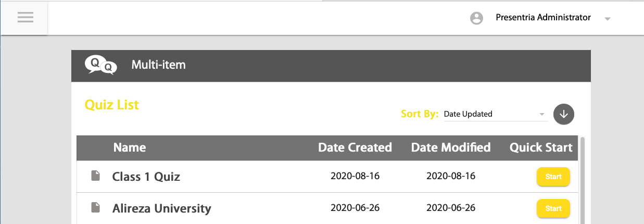The width and height of the screenshot is (644, 224).
Task: Open the hamburger navigation menu
Action: tap(25, 17)
